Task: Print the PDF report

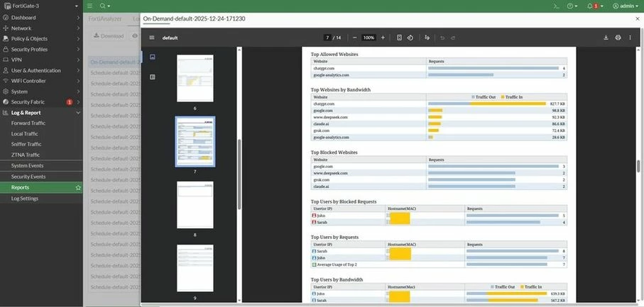Action: click(618, 38)
